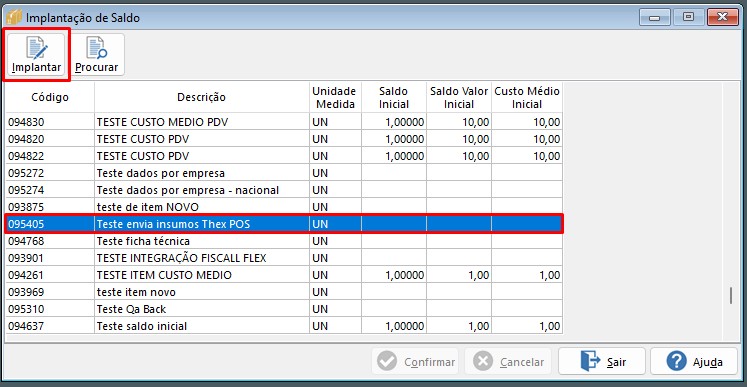The image size is (747, 387).
Task: Click TESTE ITEM CUSTO MEDIO description
Action: pos(164,275)
